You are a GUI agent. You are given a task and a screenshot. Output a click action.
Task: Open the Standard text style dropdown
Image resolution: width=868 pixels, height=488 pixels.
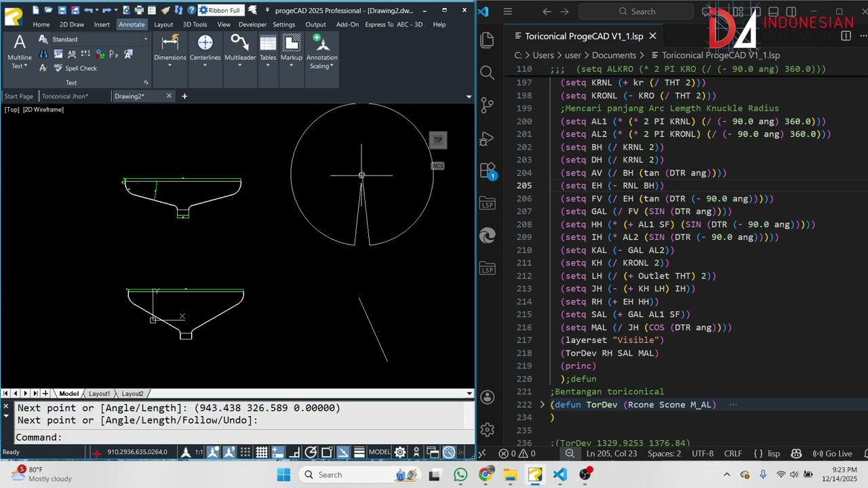(x=145, y=39)
